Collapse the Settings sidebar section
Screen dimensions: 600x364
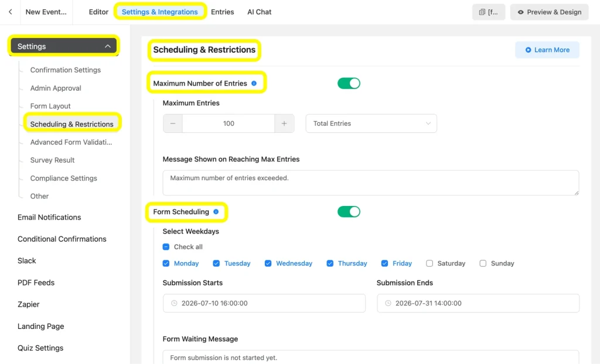pyautogui.click(x=63, y=46)
